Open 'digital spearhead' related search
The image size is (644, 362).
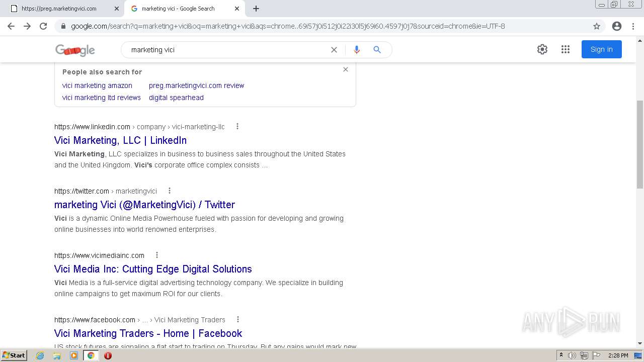coord(176,98)
